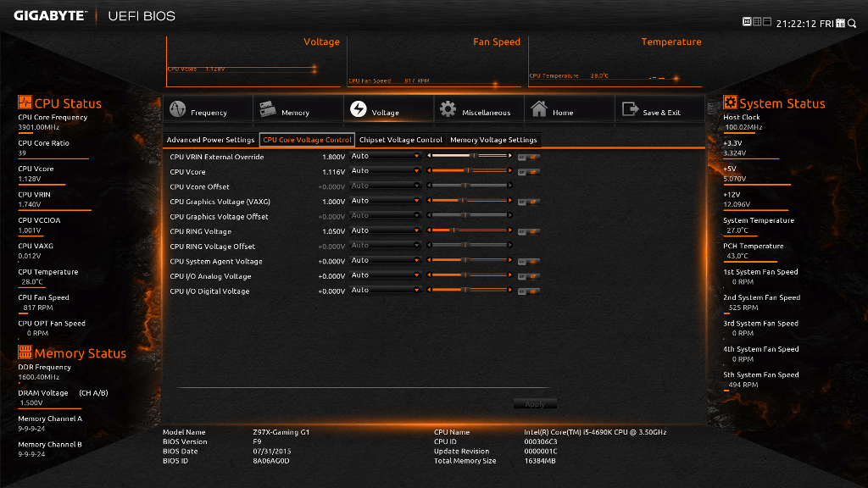Open the Frequency section via its gauge icon

point(178,109)
